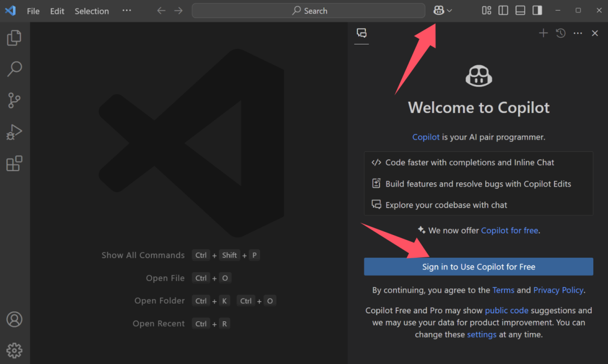
Task: Open the Terms link
Action: (503, 290)
